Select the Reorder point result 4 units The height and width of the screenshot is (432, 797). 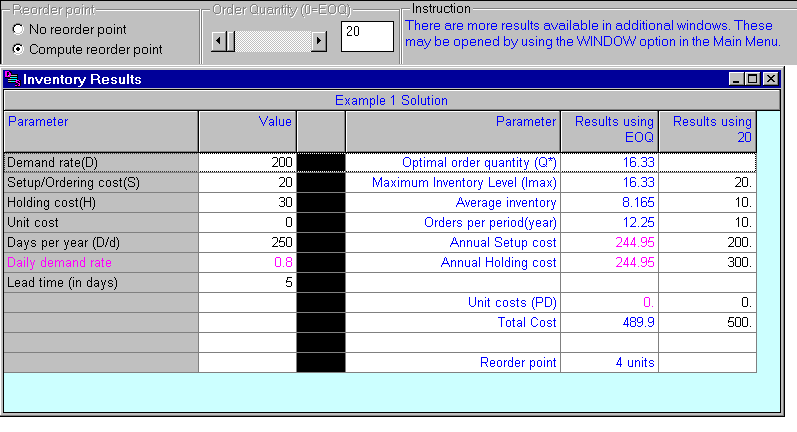click(609, 362)
